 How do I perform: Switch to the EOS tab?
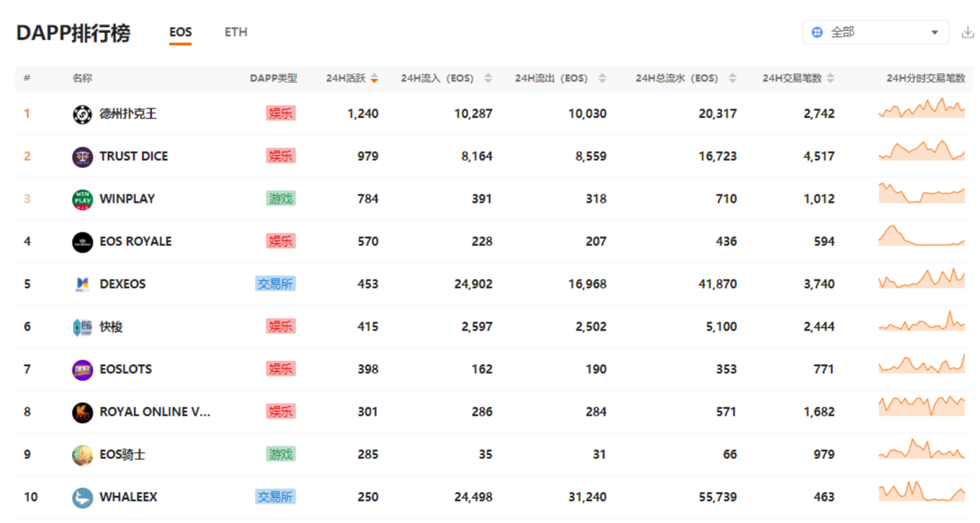[x=181, y=32]
